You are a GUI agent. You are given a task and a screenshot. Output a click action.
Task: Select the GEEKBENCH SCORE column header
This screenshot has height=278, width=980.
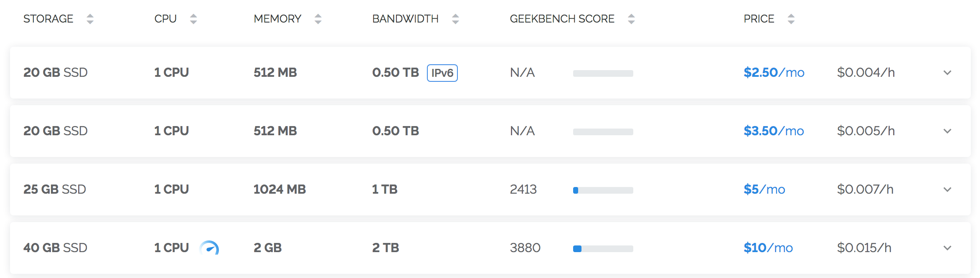pos(562,19)
